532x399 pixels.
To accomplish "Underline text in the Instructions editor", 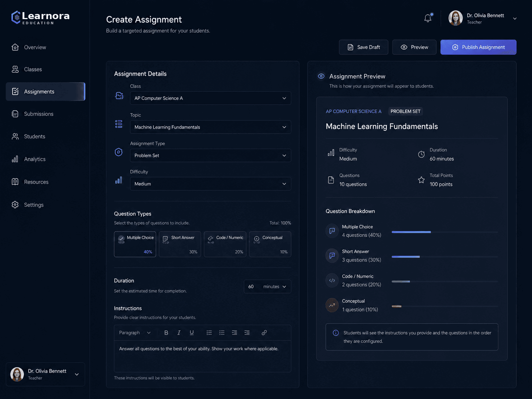I will coord(191,332).
